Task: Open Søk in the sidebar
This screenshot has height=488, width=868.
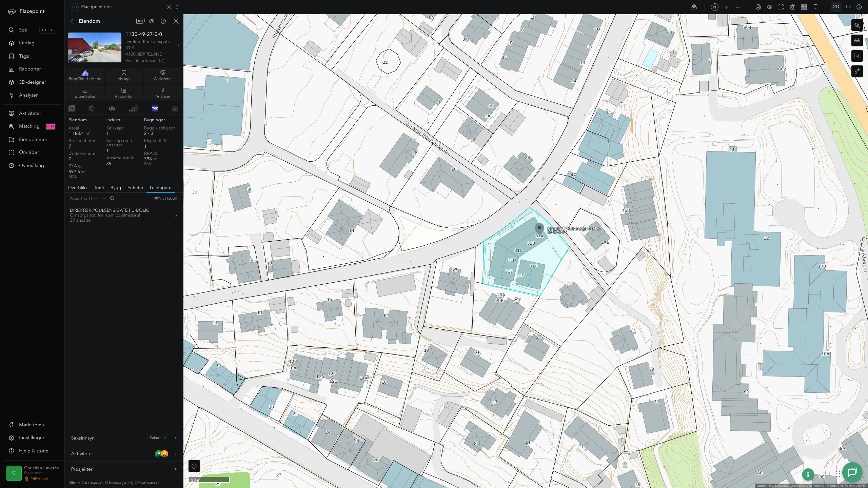Action: pos(32,30)
